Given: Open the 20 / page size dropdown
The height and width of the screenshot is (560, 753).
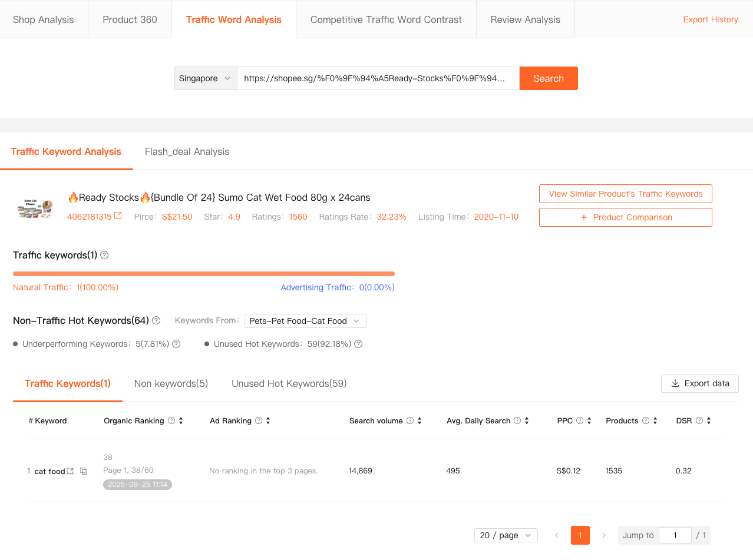Looking at the screenshot, I should tap(506, 535).
